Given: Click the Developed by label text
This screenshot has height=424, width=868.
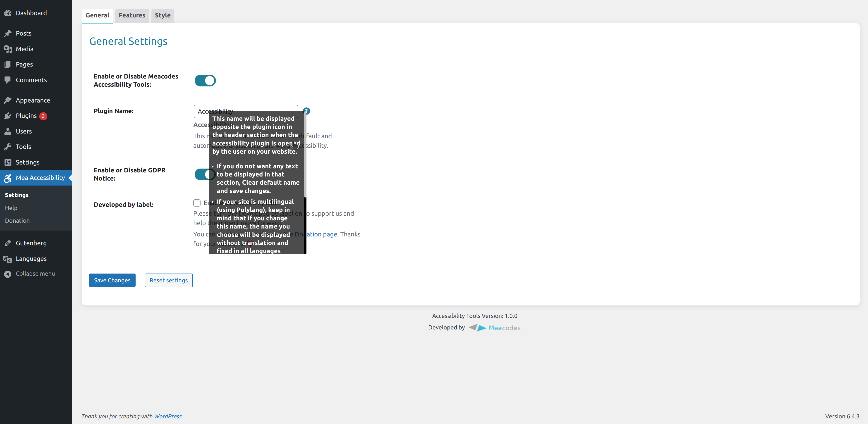Looking at the screenshot, I should [x=124, y=205].
